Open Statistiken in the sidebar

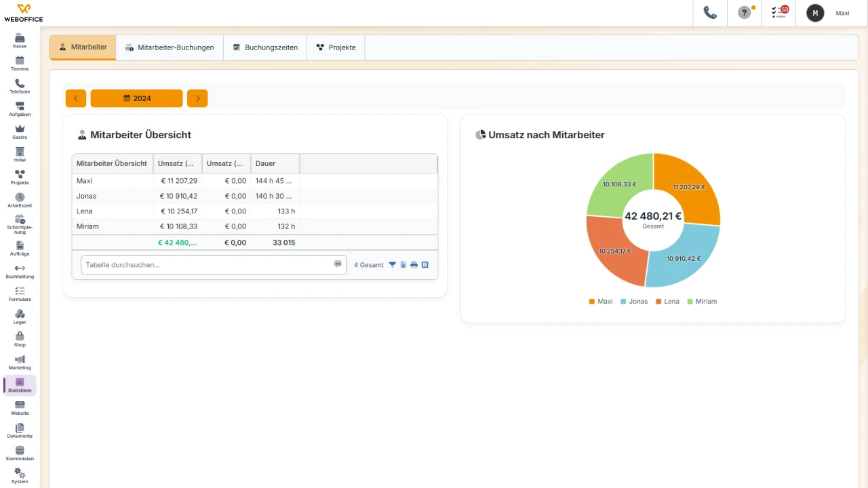click(x=20, y=385)
